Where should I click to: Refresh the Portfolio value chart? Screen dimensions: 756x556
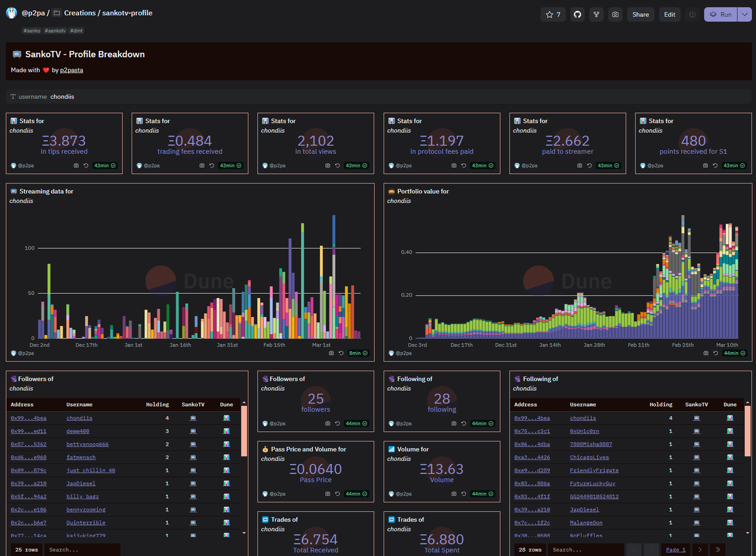(x=715, y=353)
